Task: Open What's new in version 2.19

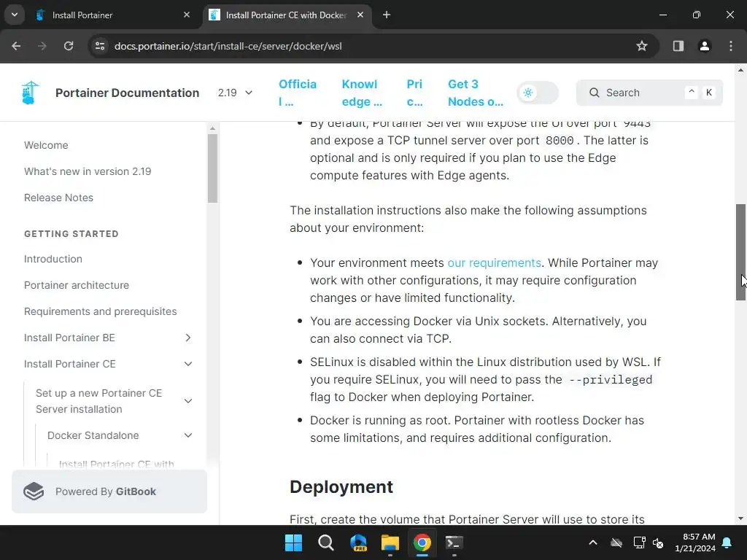Action: [x=88, y=171]
